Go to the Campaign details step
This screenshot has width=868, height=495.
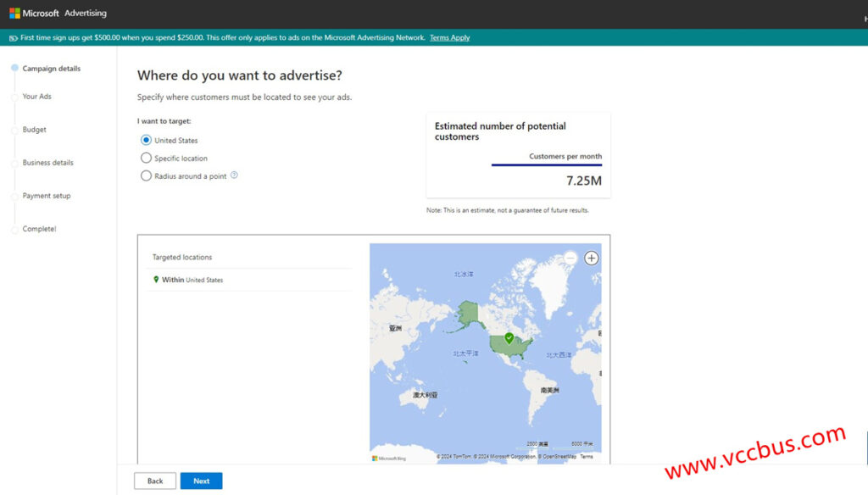(51, 69)
